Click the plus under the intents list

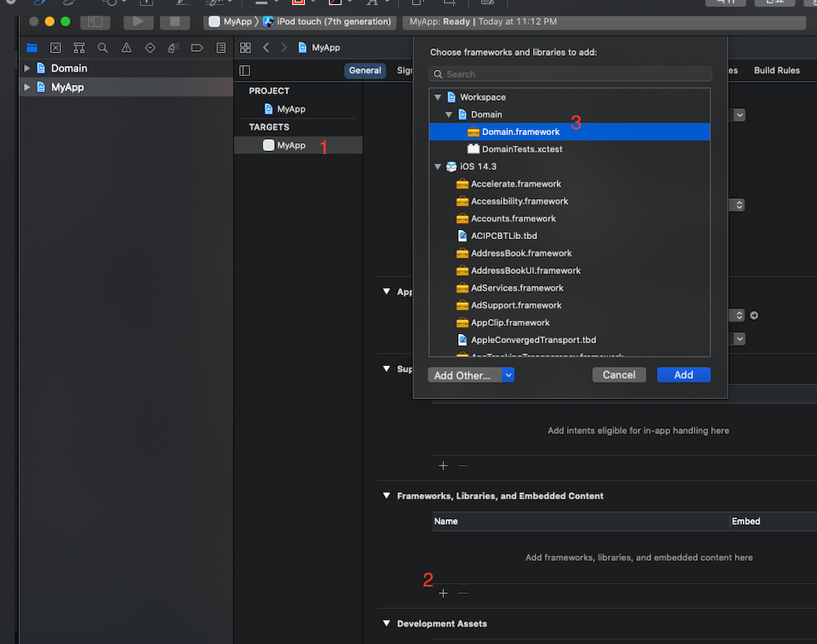coord(443,465)
